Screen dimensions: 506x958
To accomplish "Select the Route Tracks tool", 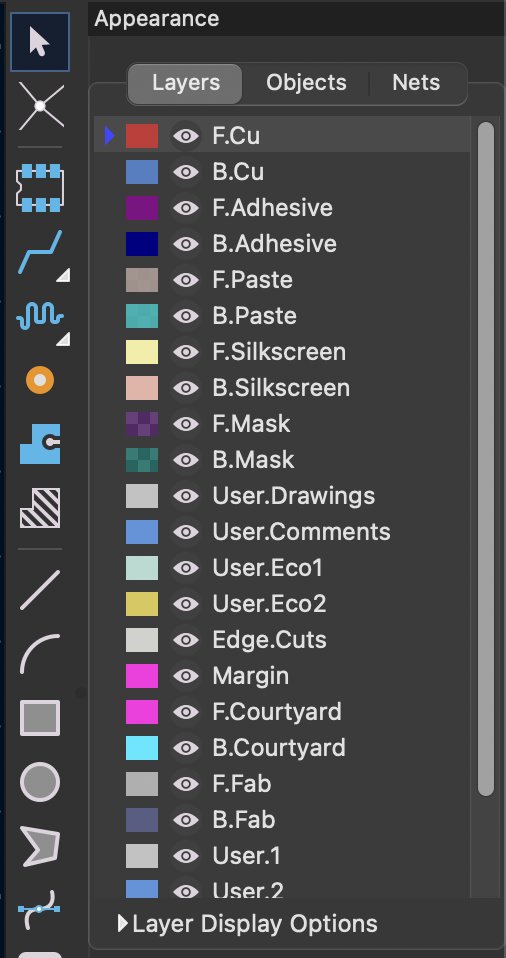I will 40,252.
